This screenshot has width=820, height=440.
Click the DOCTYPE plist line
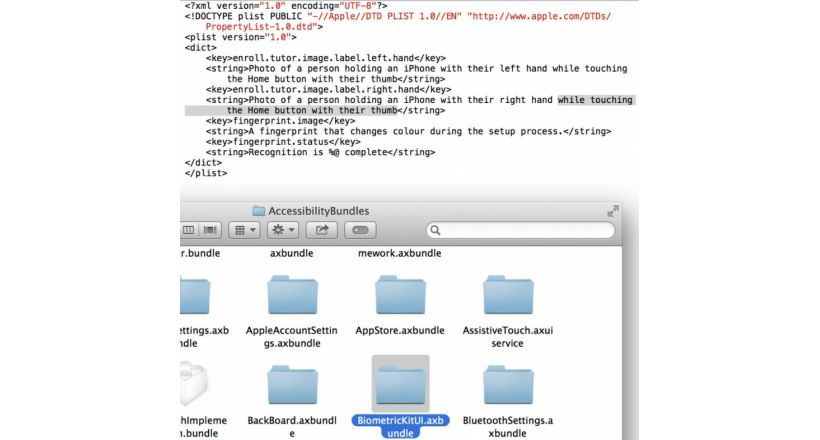[x=397, y=21]
